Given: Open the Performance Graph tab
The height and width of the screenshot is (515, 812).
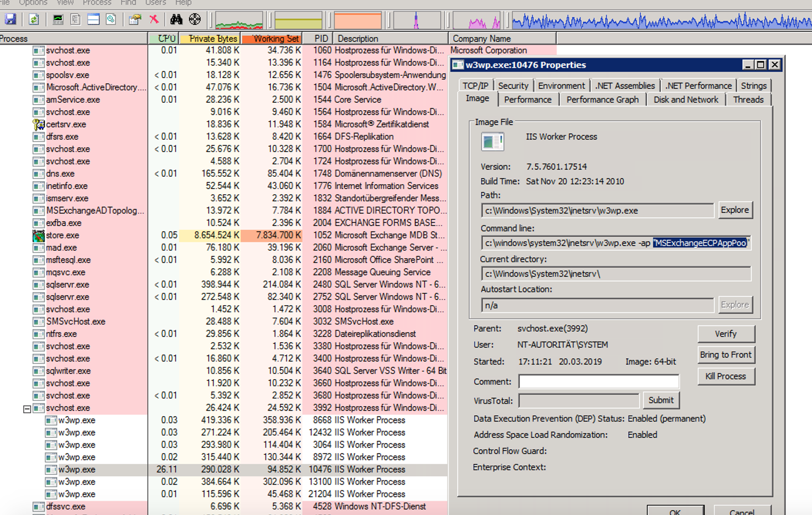Looking at the screenshot, I should click(x=603, y=99).
